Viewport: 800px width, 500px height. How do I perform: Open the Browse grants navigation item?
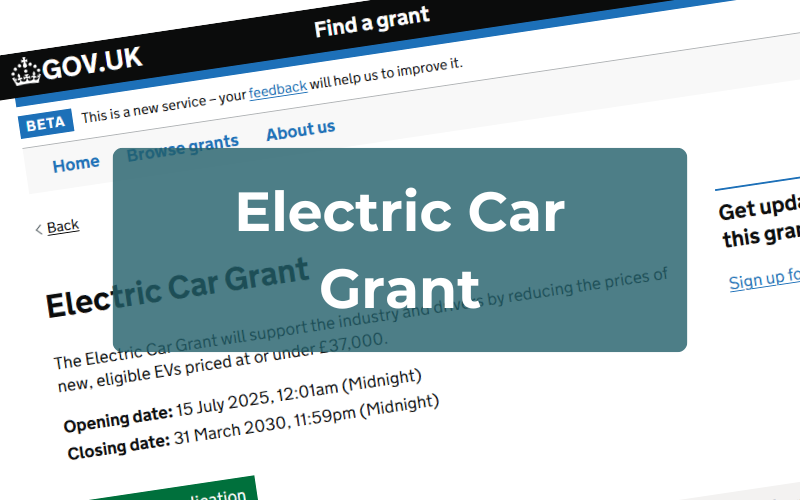pos(183,146)
